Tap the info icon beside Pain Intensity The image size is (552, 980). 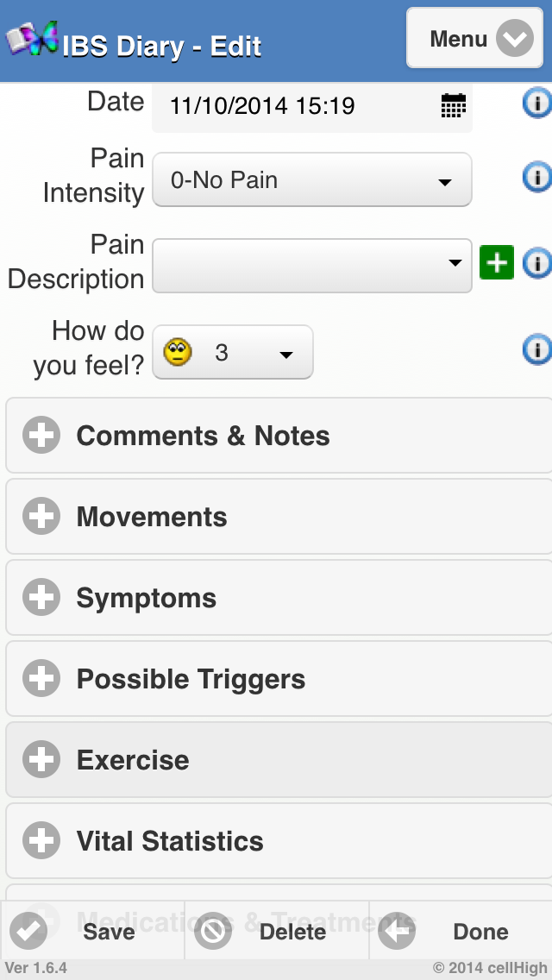click(x=536, y=177)
